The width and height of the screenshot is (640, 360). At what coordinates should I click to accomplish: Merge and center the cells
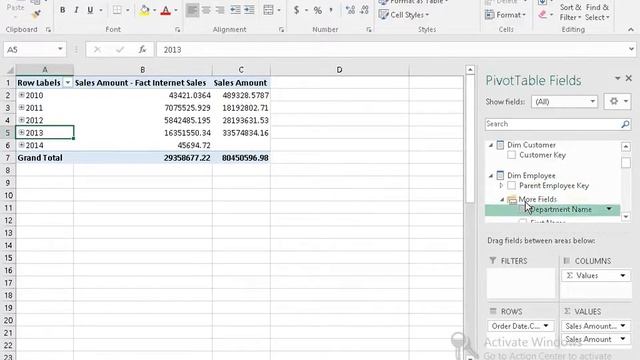[x=268, y=10]
